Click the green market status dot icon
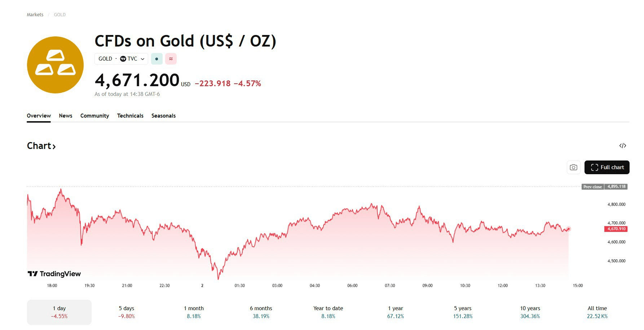 tap(156, 59)
